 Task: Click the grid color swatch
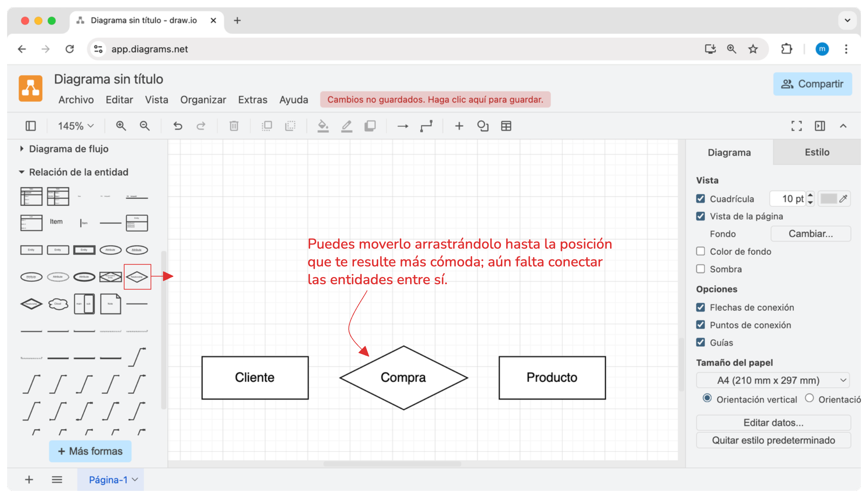(x=829, y=198)
